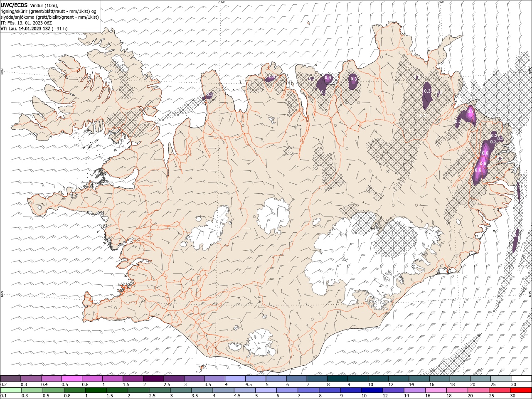Screen dimensions: 532x399
Task: Select the bright red 30 lower legend swatch
Action: (521, 390)
